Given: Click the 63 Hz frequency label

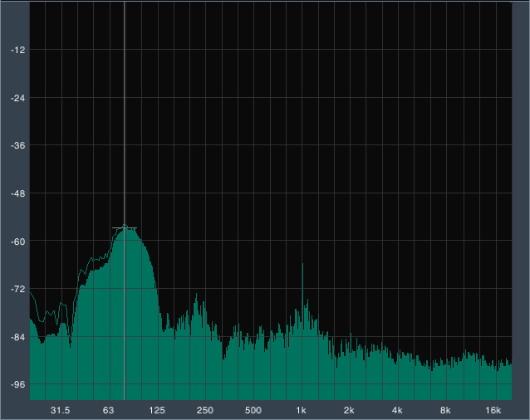Looking at the screenshot, I should (x=108, y=410).
